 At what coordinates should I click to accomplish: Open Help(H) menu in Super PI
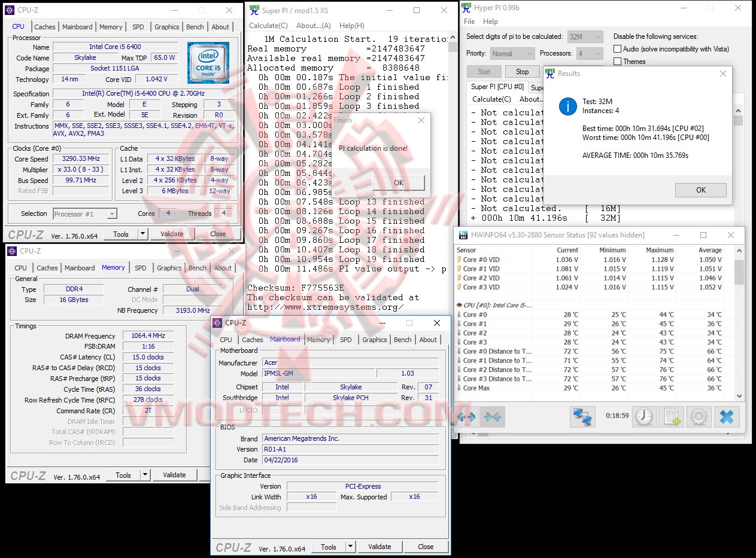tap(351, 26)
